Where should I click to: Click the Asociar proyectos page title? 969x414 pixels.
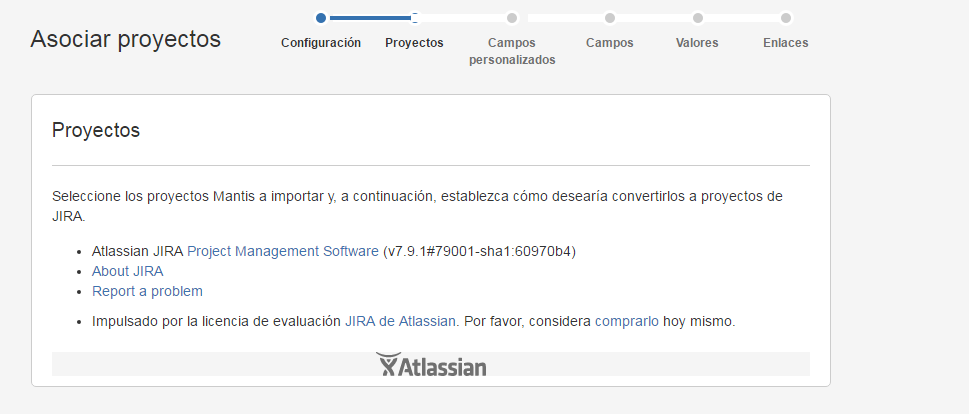coord(125,40)
